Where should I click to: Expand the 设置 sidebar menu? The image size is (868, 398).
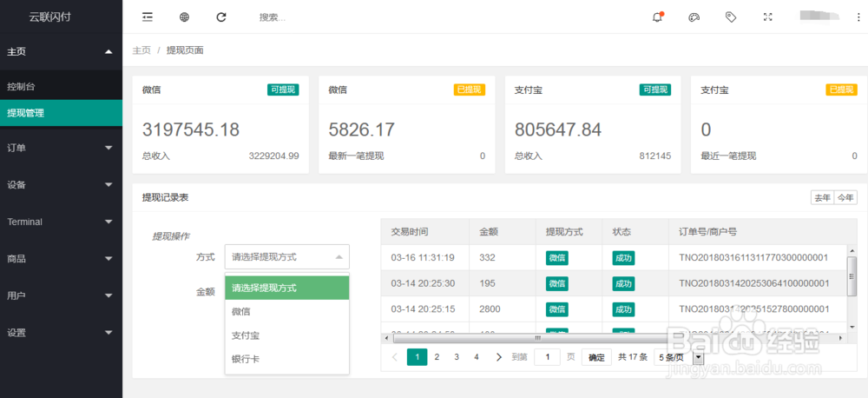point(61,333)
